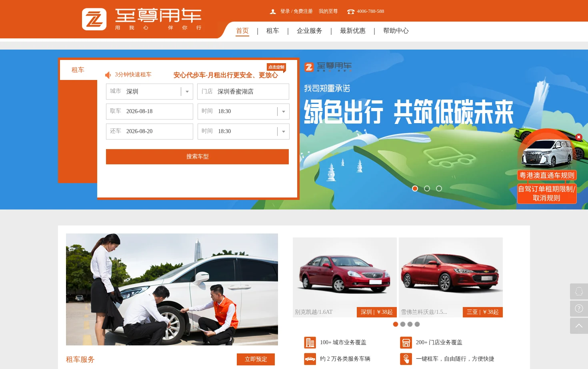Click the 门店 field showing 深圳香蜜湖店
The height and width of the screenshot is (369, 588).
[243, 92]
